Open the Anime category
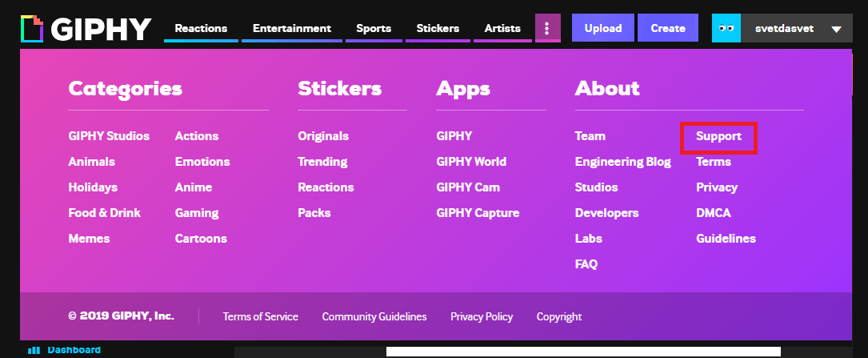This screenshot has height=358, width=868. (194, 187)
